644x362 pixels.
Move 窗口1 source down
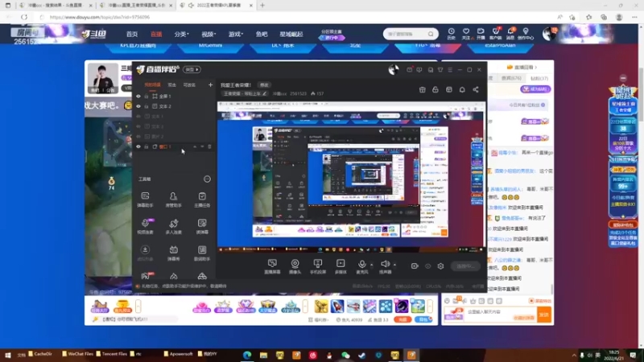coord(202,146)
